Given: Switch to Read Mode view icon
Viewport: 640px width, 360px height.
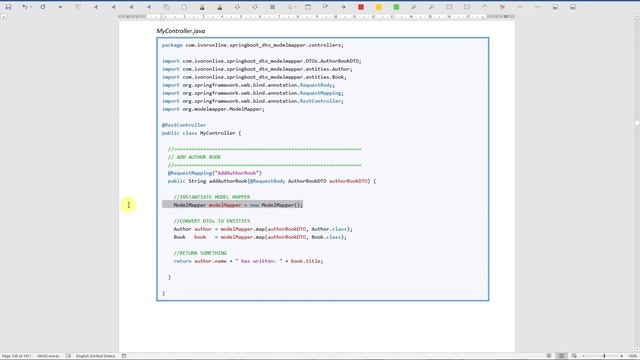Looking at the screenshot, I should pos(549,356).
